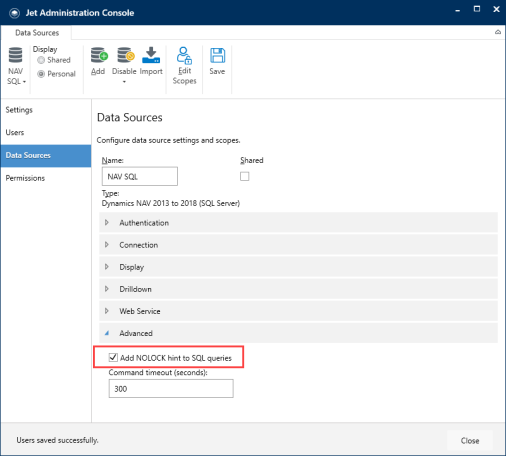Select the Data Sources ribbon tab

point(37,33)
